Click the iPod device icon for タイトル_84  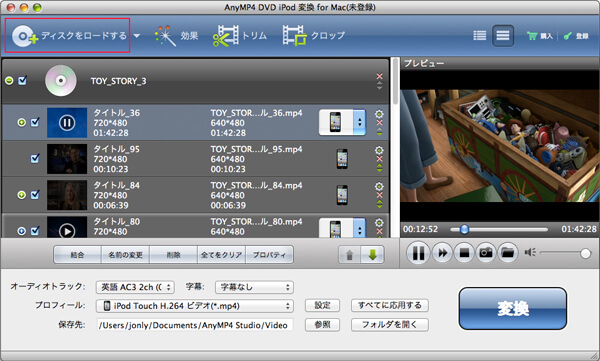342,195
